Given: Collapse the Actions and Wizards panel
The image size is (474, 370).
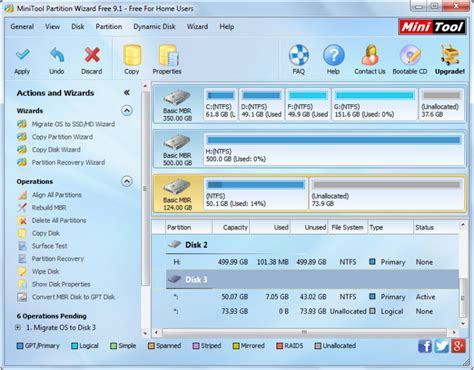Looking at the screenshot, I should click(127, 92).
